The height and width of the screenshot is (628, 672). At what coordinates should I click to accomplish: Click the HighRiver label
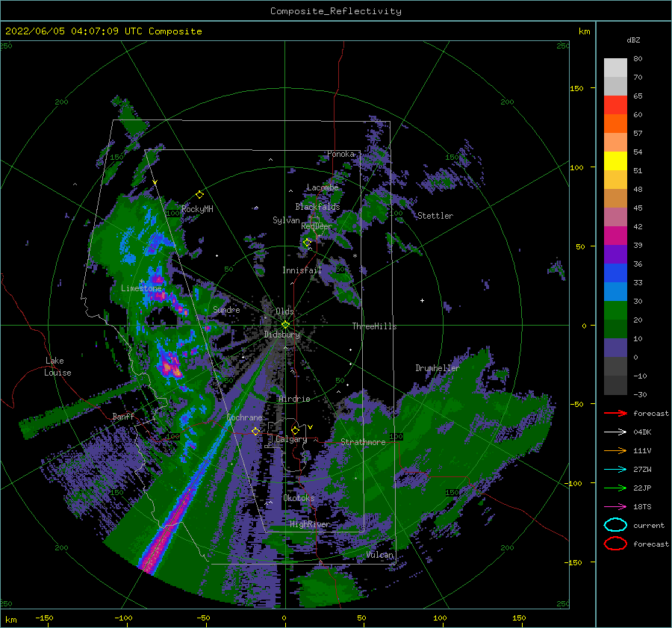point(309,524)
